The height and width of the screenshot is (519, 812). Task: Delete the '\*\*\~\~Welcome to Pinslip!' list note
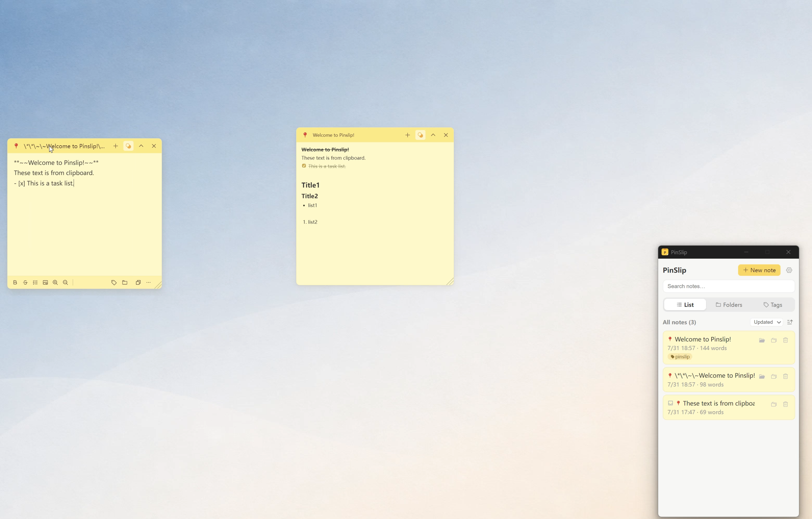pos(785,376)
